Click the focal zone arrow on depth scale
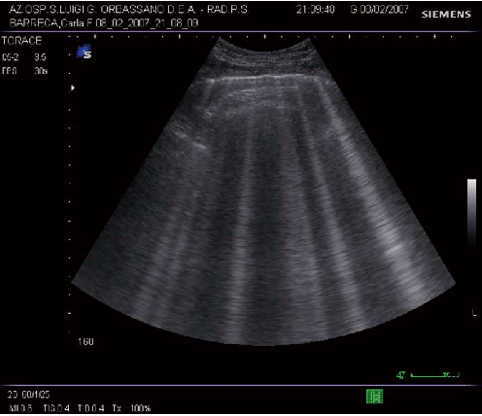482x416 pixels. pyautogui.click(x=72, y=88)
